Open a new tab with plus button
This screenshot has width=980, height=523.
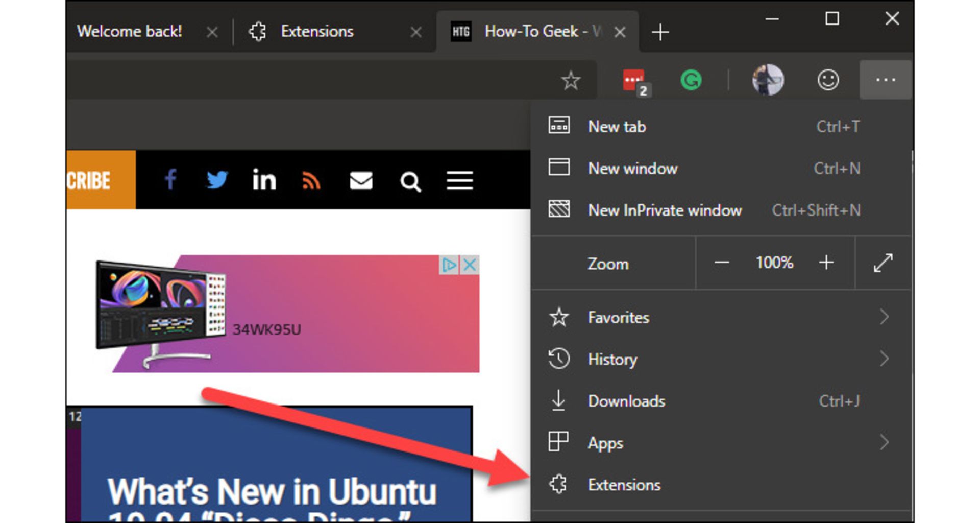660,32
